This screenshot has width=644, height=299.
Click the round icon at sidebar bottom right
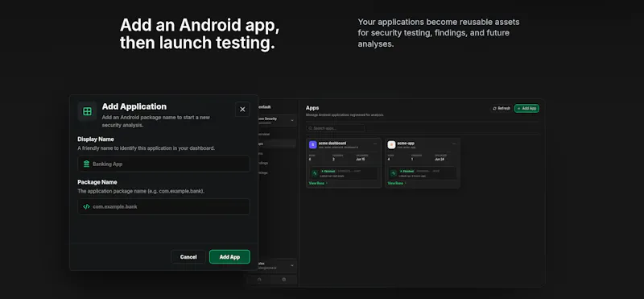284,280
